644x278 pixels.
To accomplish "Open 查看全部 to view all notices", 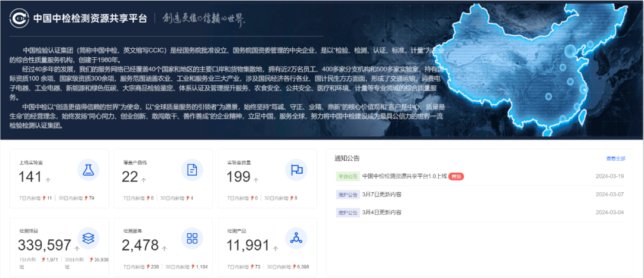I will pyautogui.click(x=615, y=158).
